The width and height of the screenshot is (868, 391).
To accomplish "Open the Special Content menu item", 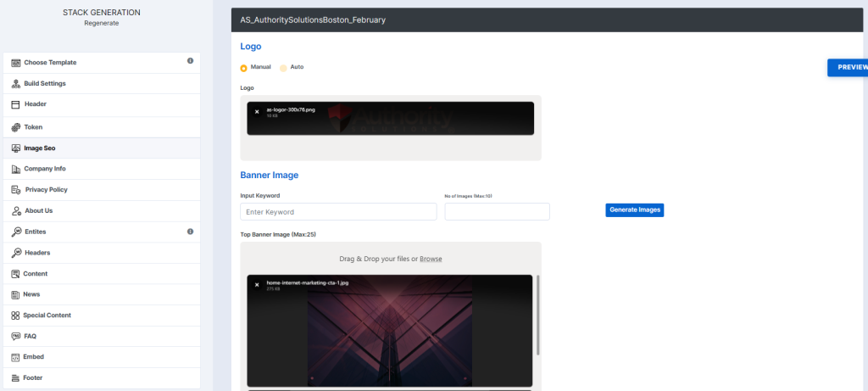I will [102, 316].
